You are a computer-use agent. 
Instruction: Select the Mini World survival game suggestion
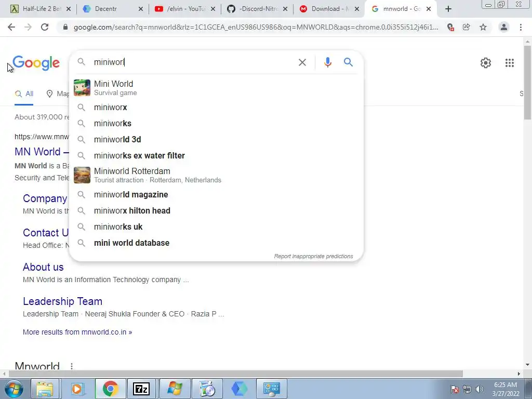(x=216, y=88)
